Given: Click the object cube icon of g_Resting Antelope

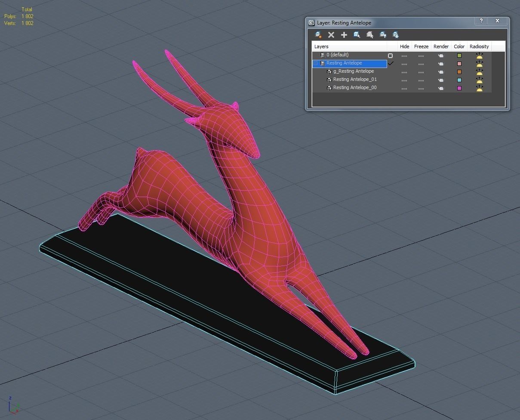Looking at the screenshot, I should pos(329,71).
